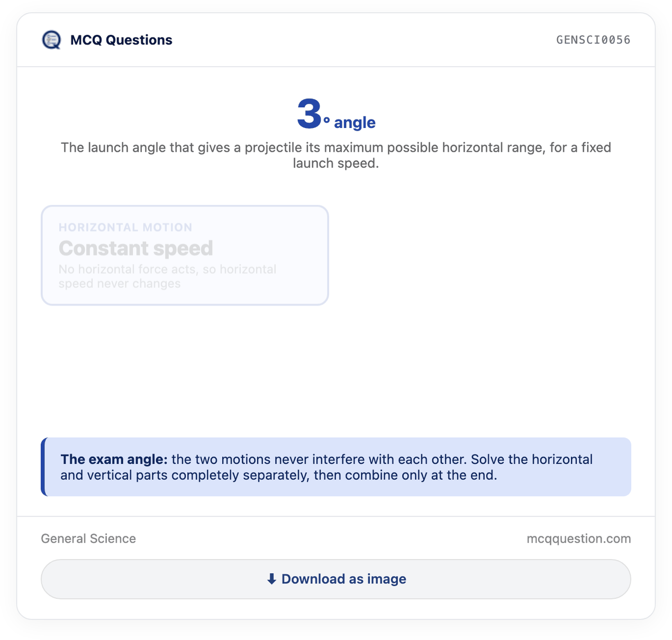Click the blue accent bar of tip box

tap(43, 467)
